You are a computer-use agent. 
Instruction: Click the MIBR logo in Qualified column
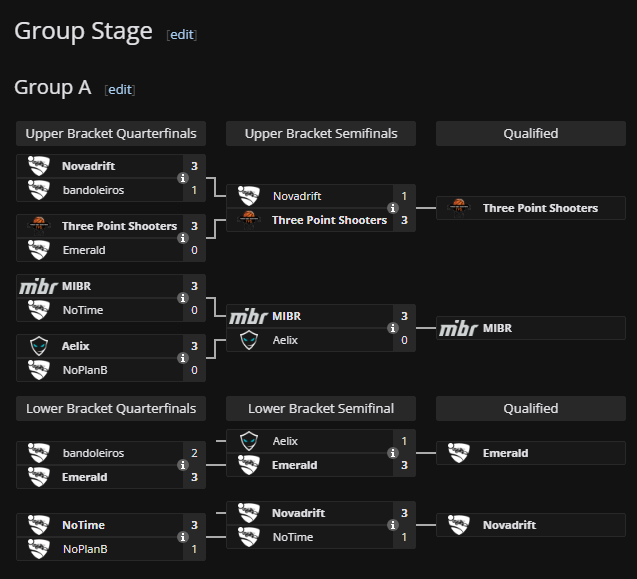tap(459, 328)
